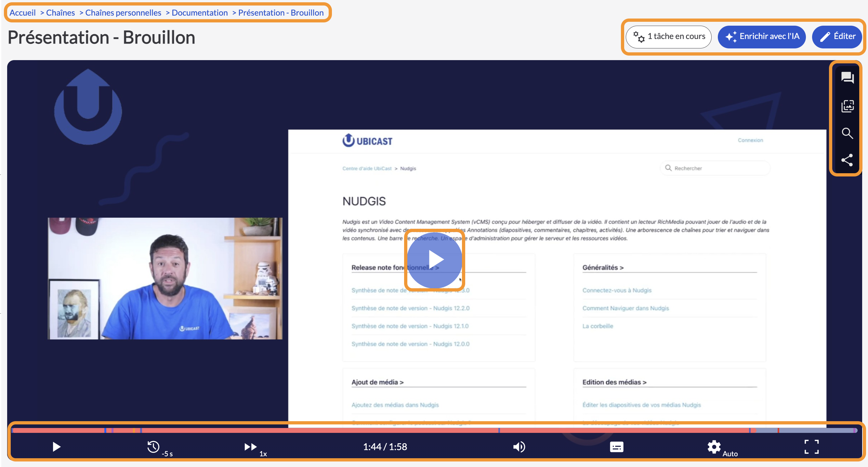This screenshot has height=467, width=868.
Task: Click 'Généralités >' heading in slide
Action: coord(603,267)
